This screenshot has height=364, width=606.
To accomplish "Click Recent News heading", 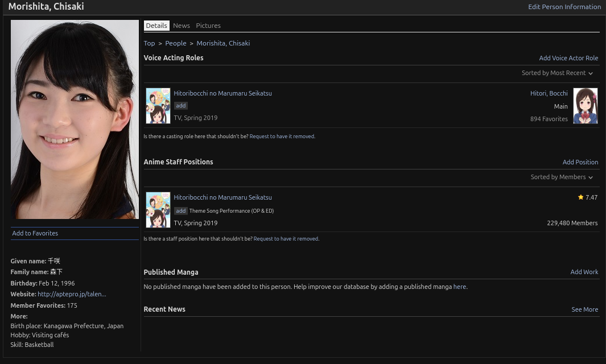I will 164,309.
